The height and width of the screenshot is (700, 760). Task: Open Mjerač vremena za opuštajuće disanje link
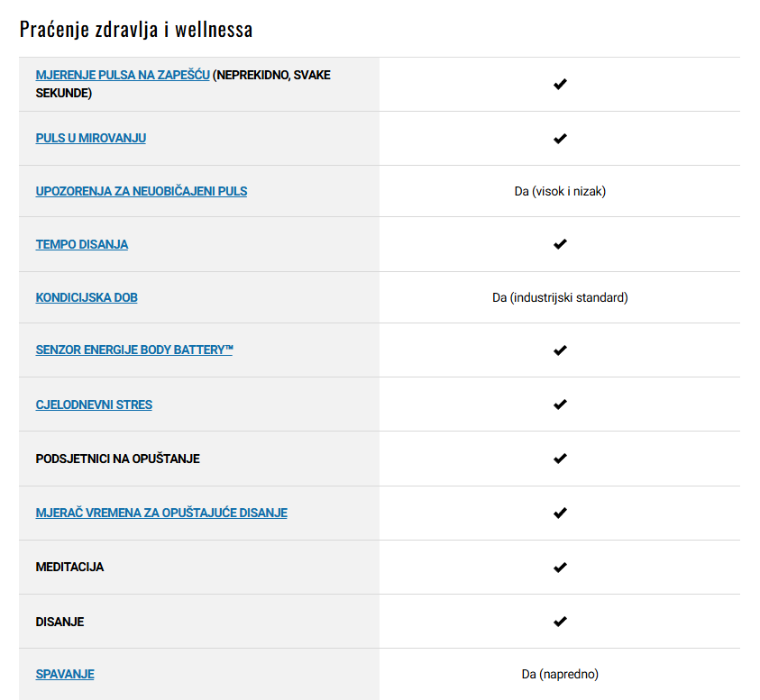pyautogui.click(x=161, y=513)
